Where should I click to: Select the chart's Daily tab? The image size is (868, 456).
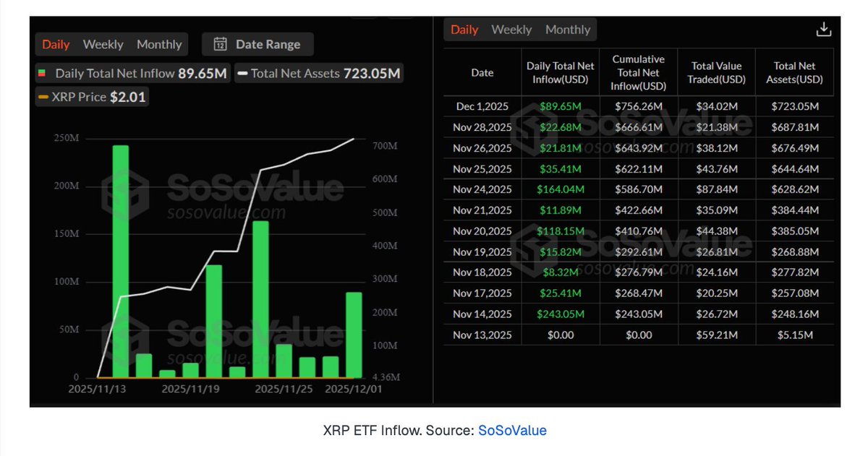[56, 44]
